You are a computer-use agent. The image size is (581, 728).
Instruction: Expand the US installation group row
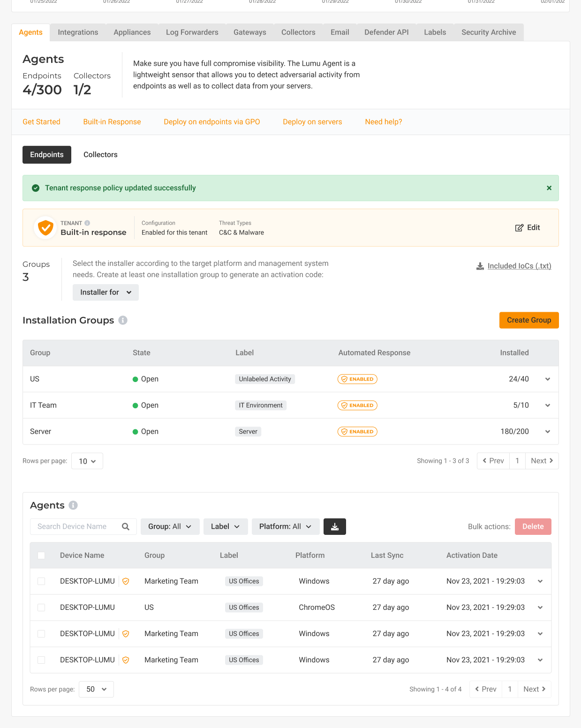click(x=547, y=379)
